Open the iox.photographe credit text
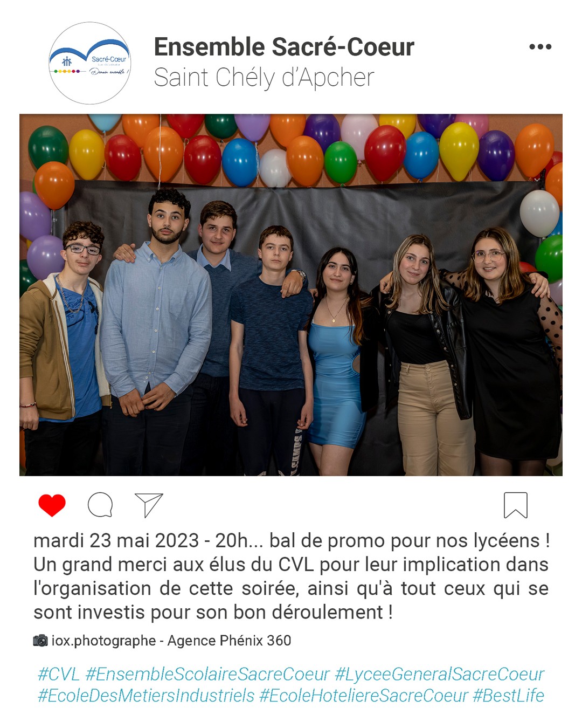 tap(103, 641)
